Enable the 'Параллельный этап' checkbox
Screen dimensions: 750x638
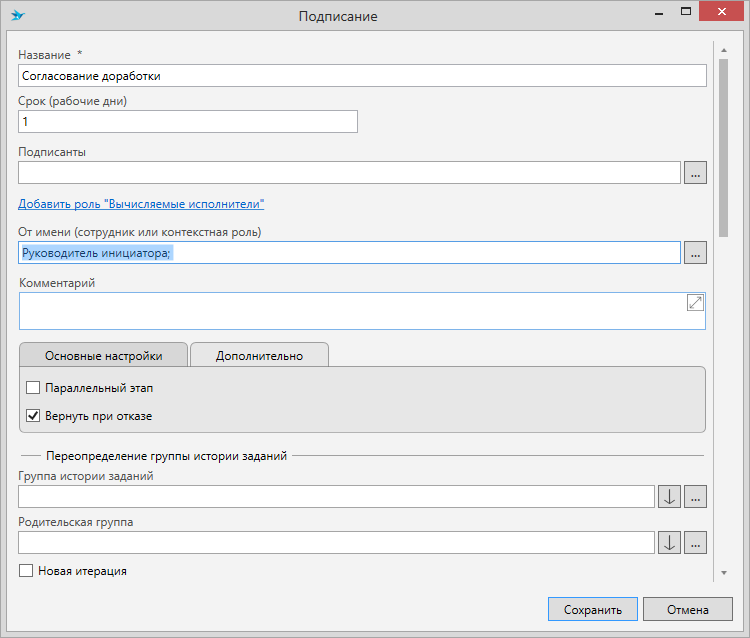coord(33,388)
